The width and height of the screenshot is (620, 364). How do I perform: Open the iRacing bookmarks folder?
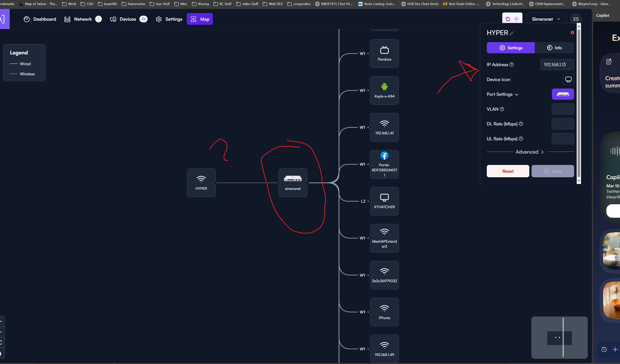coord(200,4)
